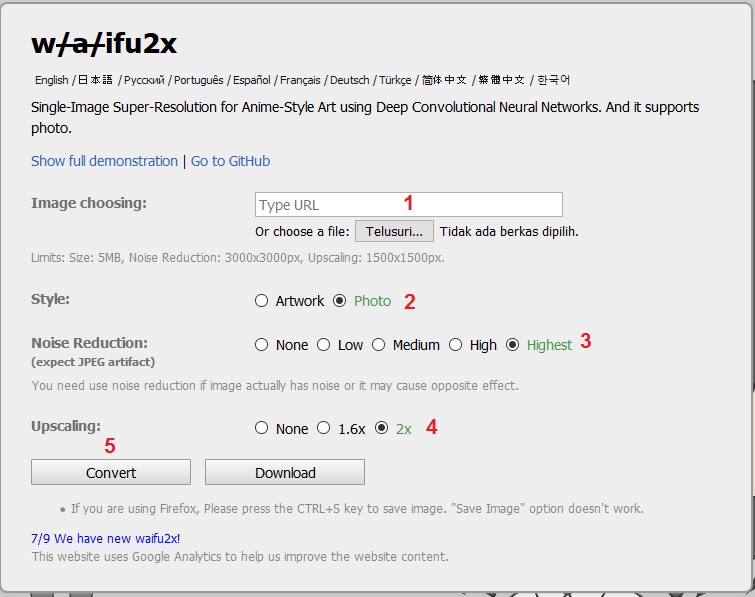Click the Noise Reduction label
This screenshot has height=597, width=755.
click(x=90, y=343)
